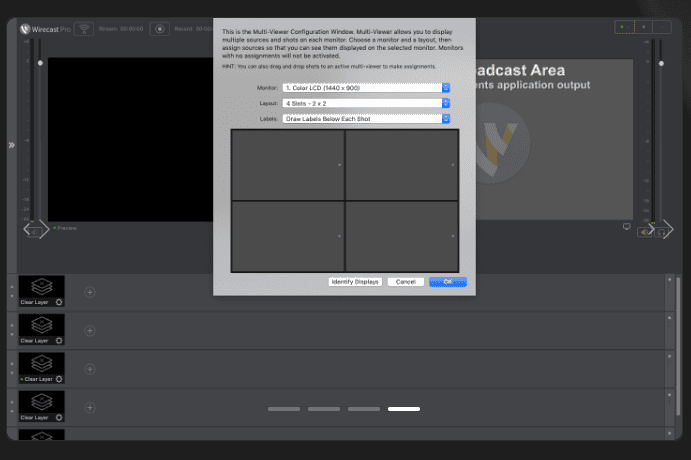Start recording with the record circle icon
691x460 pixels.
coord(160,29)
